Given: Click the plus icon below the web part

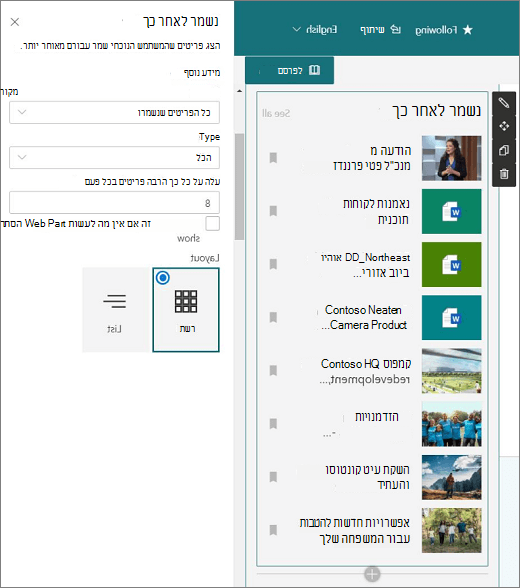Looking at the screenshot, I should click(372, 574).
